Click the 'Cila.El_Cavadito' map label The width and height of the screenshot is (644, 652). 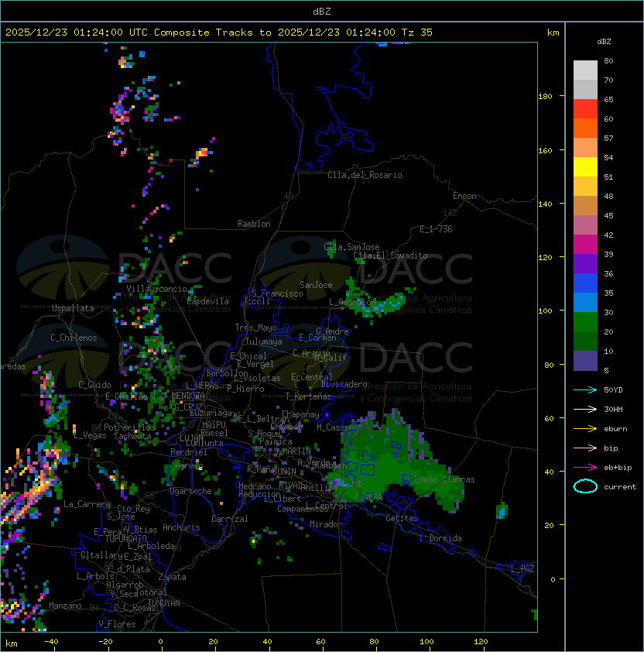click(x=390, y=256)
